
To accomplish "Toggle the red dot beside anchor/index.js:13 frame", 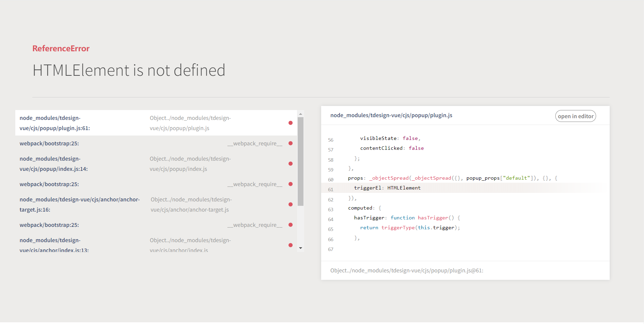I will [x=291, y=245].
